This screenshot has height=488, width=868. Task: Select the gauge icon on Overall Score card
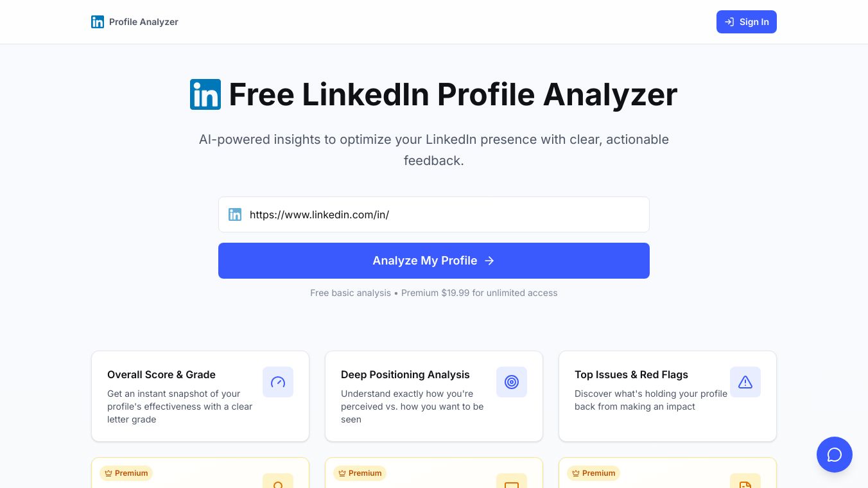click(278, 382)
